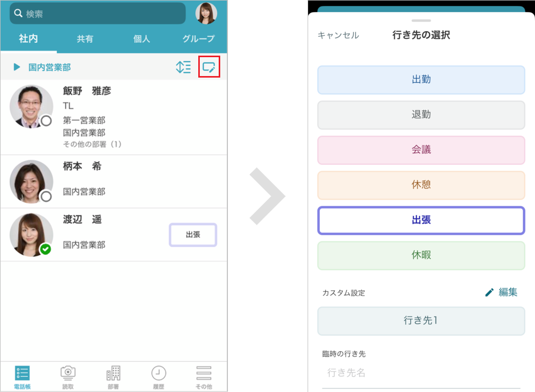Tap キャンセル to dismiss the selection sheet

tap(337, 36)
